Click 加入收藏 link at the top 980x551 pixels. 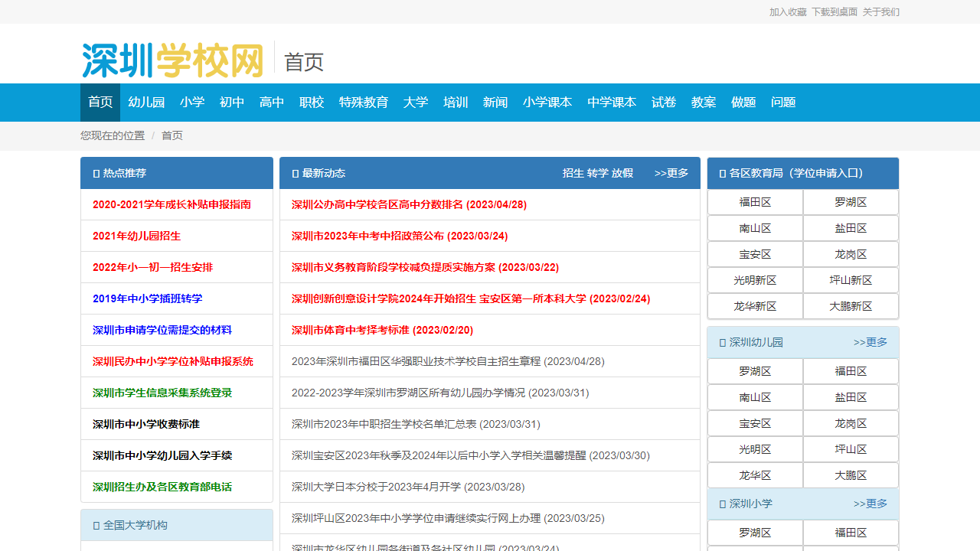(788, 12)
